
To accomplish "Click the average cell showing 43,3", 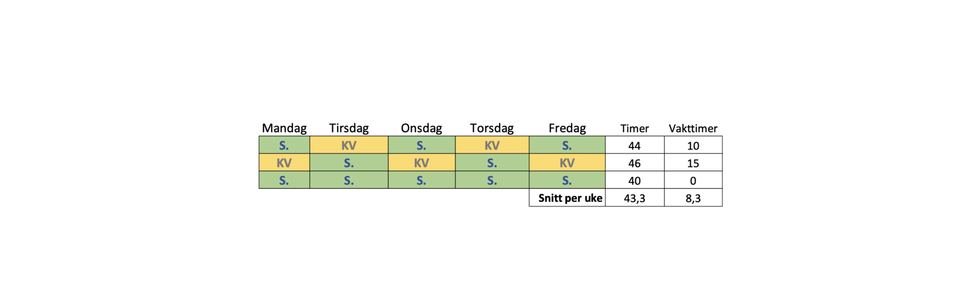I will (x=635, y=198).
